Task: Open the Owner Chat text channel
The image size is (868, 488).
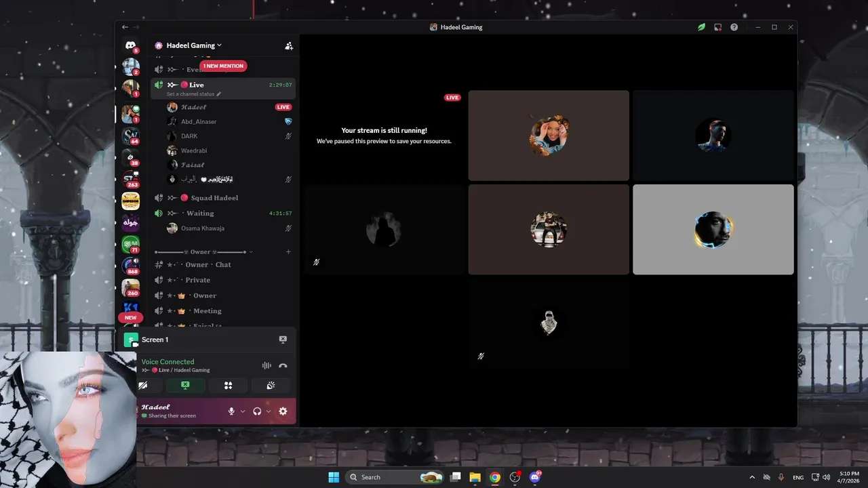Action: click(x=222, y=264)
